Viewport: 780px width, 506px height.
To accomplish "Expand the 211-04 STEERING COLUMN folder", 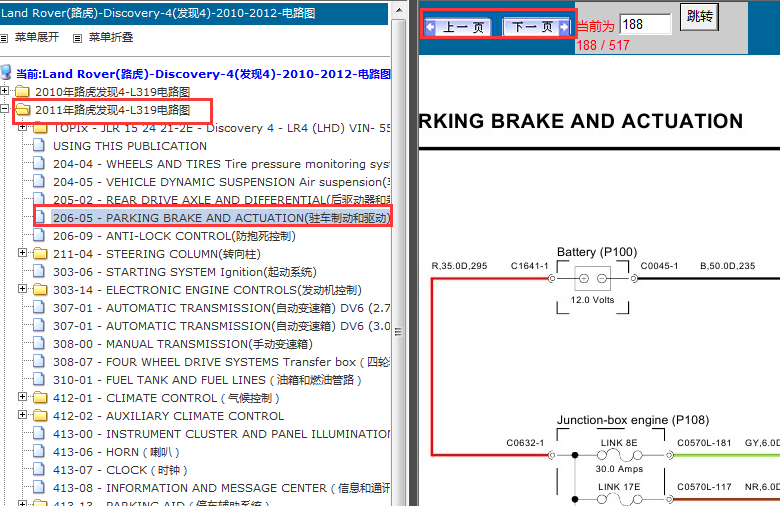I will tap(22, 253).
